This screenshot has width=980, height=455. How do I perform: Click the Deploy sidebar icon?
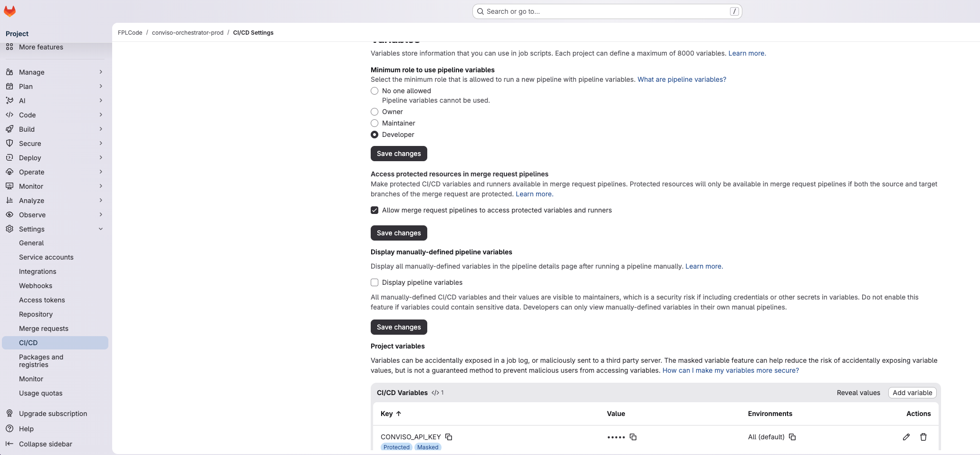10,158
